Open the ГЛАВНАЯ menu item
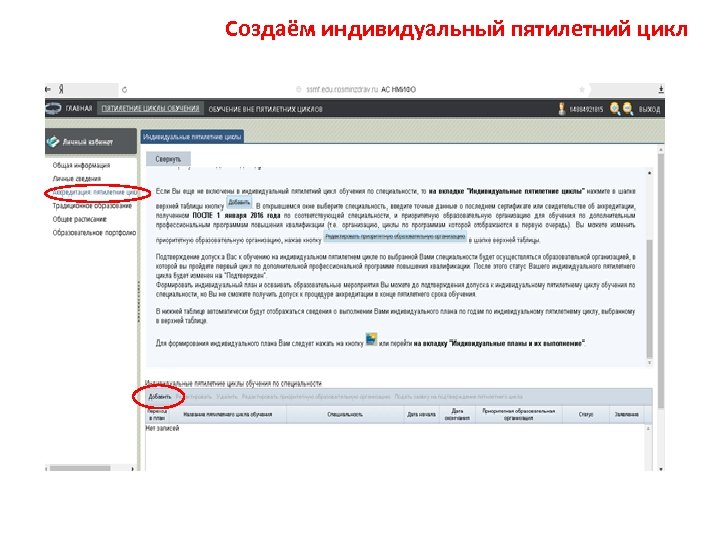The height and width of the screenshot is (540, 720). (x=79, y=109)
